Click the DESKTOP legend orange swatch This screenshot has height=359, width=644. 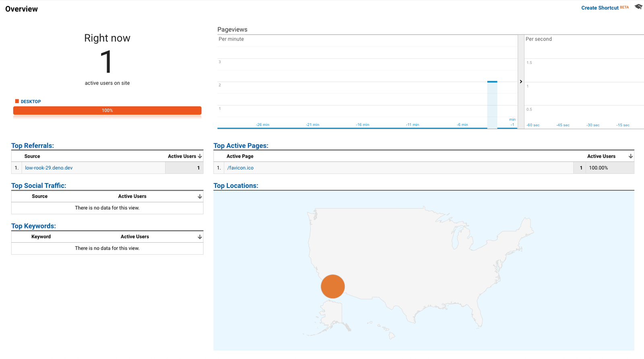17,101
